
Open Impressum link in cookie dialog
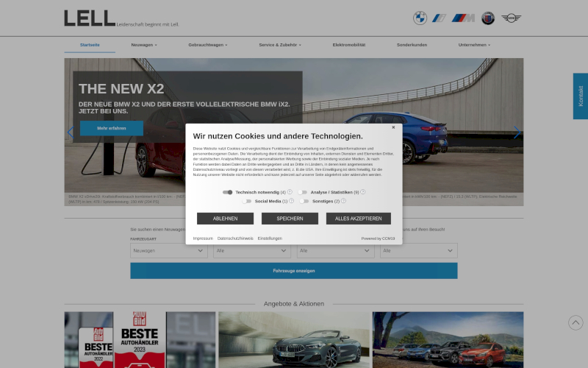[x=203, y=238]
